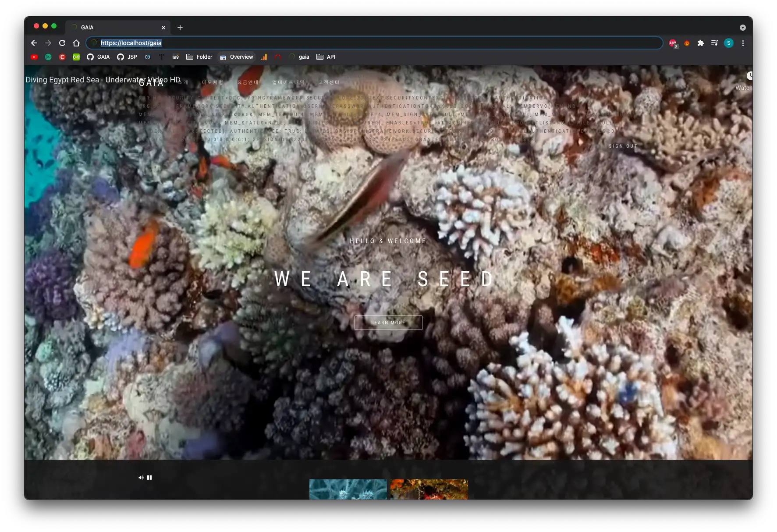Open the browser home page icon
This screenshot has width=777, height=532.
tap(76, 43)
